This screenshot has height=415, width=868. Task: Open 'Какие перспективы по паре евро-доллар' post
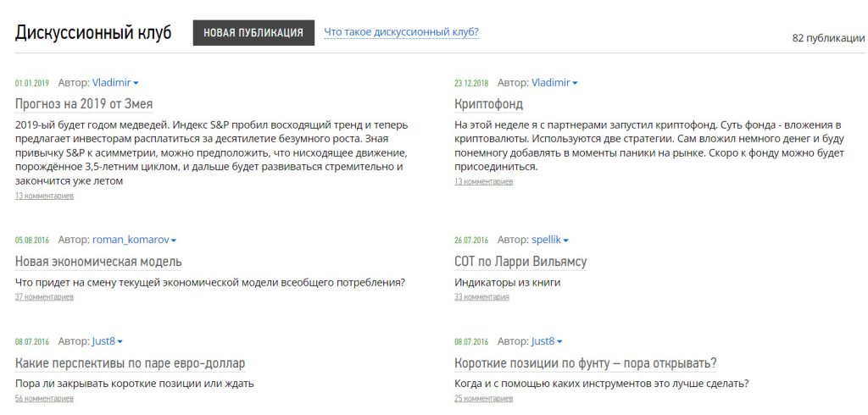[130, 363]
